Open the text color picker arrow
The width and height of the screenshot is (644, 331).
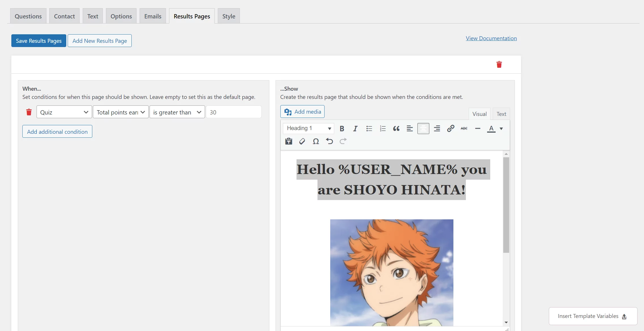click(x=501, y=128)
